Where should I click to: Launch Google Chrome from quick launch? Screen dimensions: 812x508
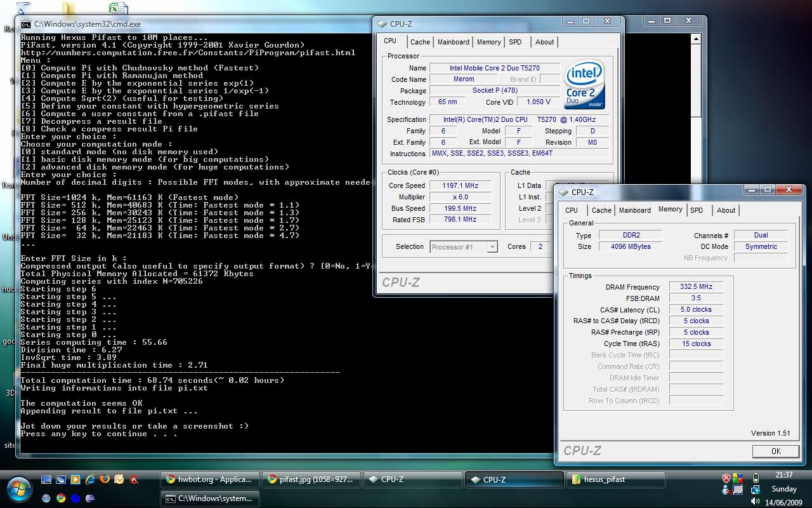click(x=61, y=498)
